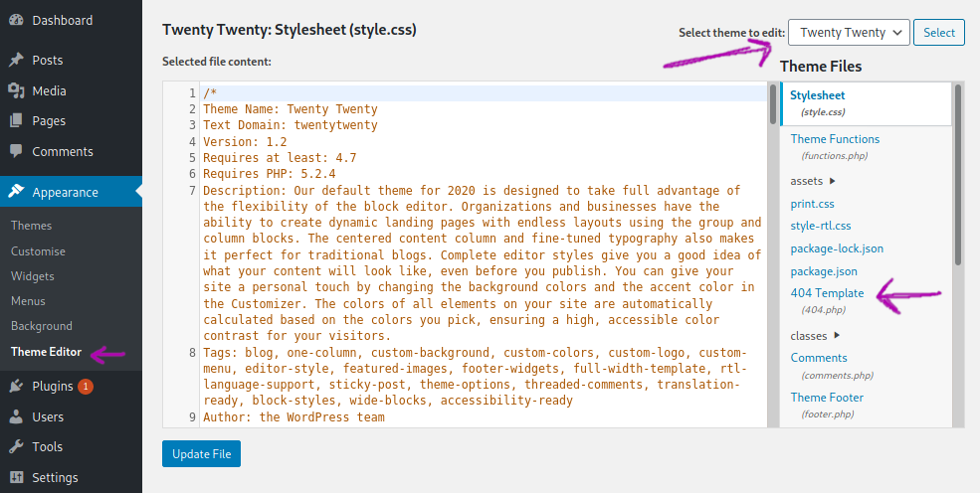Screen dimensions: 980x493
Task: Open the Widgets submenu link
Action: point(33,276)
